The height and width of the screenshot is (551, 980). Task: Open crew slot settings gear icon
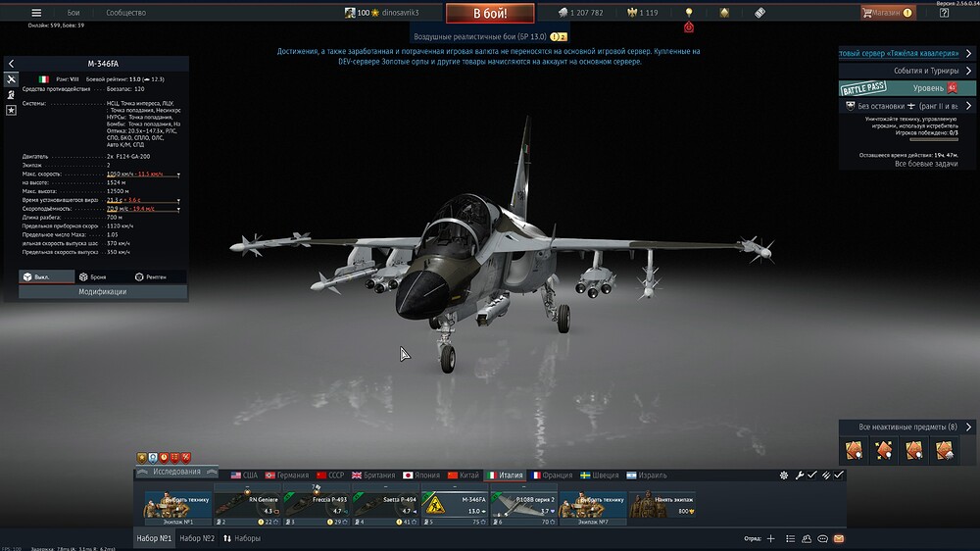784,476
